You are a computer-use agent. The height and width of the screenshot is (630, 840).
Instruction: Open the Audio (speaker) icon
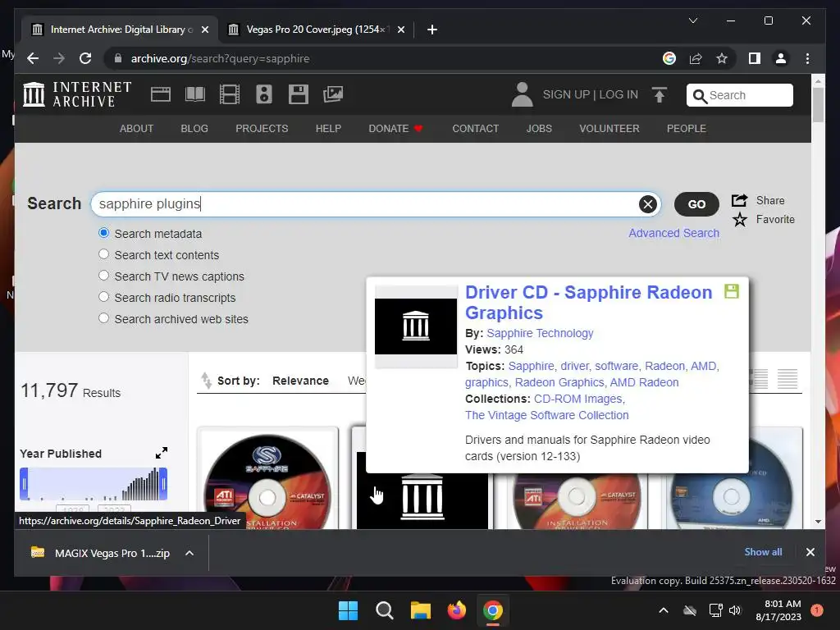click(x=264, y=95)
